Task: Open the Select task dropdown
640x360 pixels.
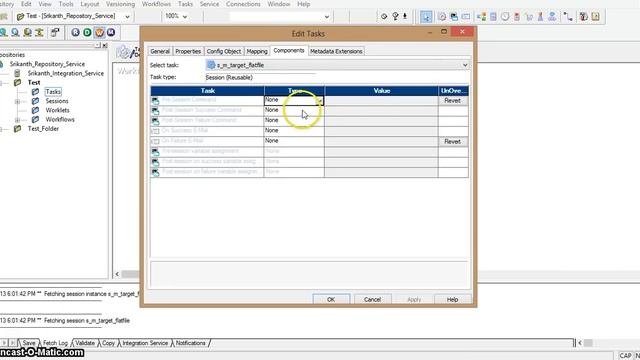Action: point(465,65)
